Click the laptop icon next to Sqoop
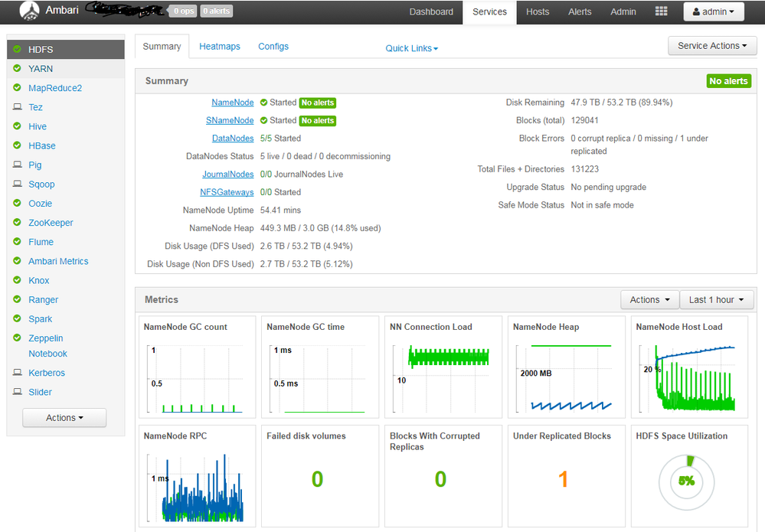This screenshot has width=765, height=532. coord(17,184)
